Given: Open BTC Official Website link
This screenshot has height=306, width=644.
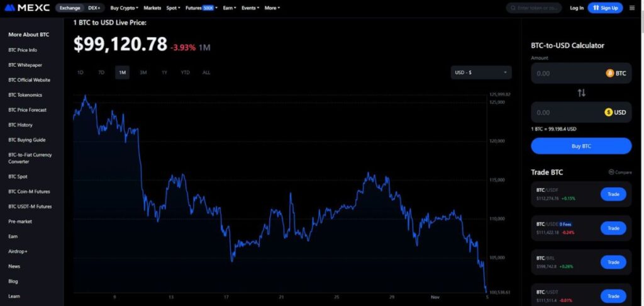Looking at the screenshot, I should pyautogui.click(x=29, y=80).
